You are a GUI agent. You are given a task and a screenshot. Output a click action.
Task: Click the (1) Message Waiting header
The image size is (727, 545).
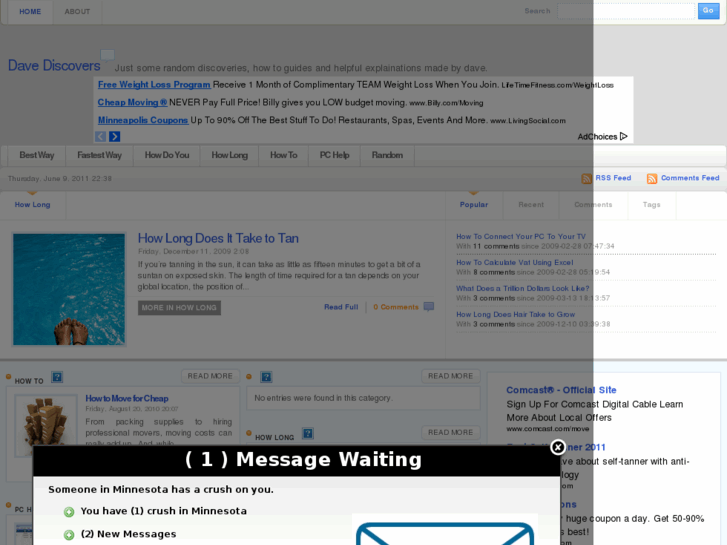click(x=303, y=460)
